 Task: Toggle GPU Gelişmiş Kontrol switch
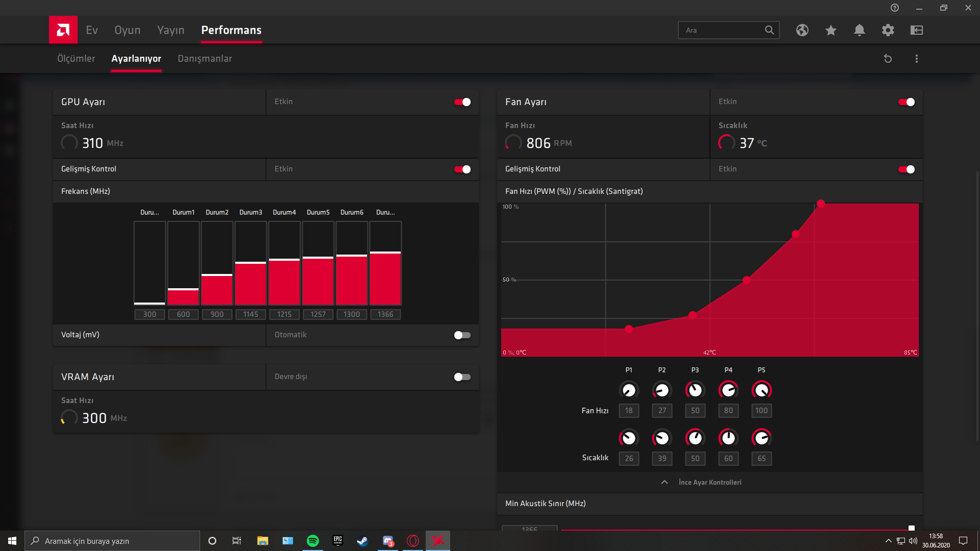coord(462,169)
